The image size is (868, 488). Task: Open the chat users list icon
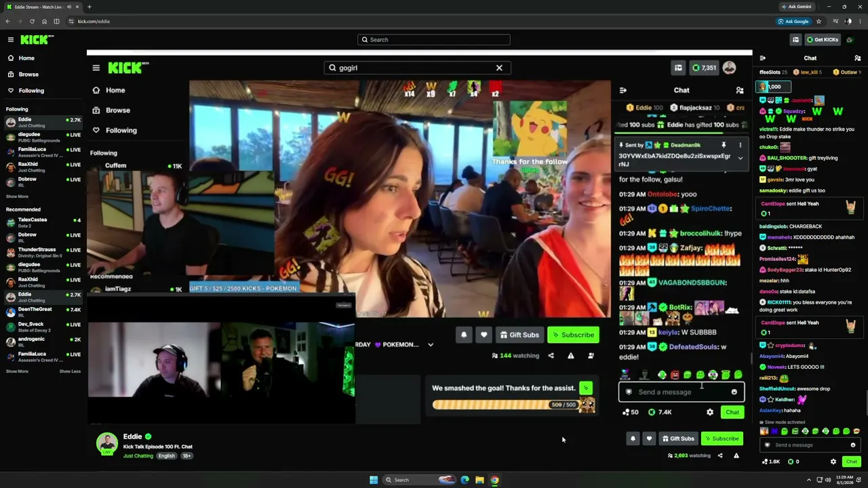pyautogui.click(x=857, y=58)
